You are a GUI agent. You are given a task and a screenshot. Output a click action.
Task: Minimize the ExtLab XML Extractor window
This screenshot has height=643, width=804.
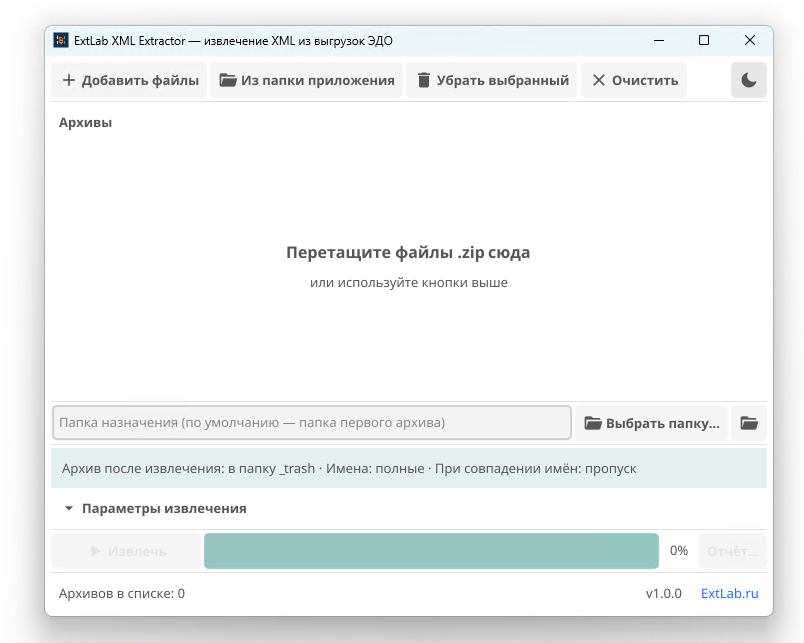(659, 41)
